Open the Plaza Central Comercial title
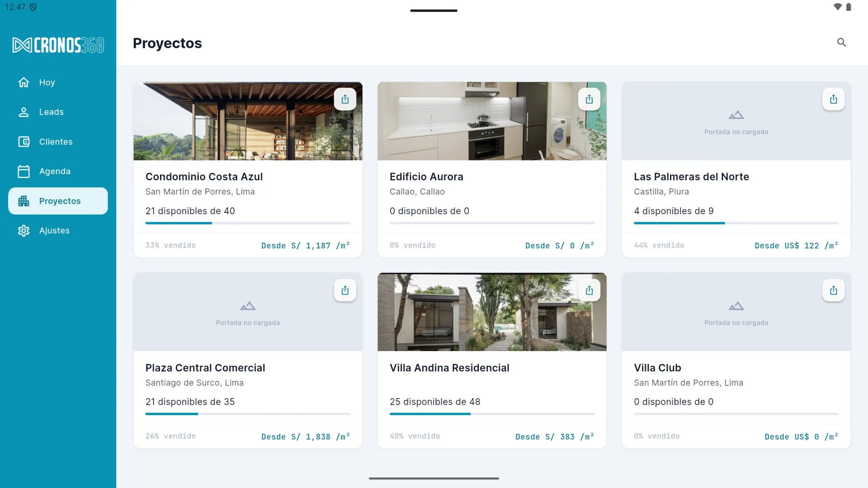This screenshot has width=868, height=488. pos(205,368)
